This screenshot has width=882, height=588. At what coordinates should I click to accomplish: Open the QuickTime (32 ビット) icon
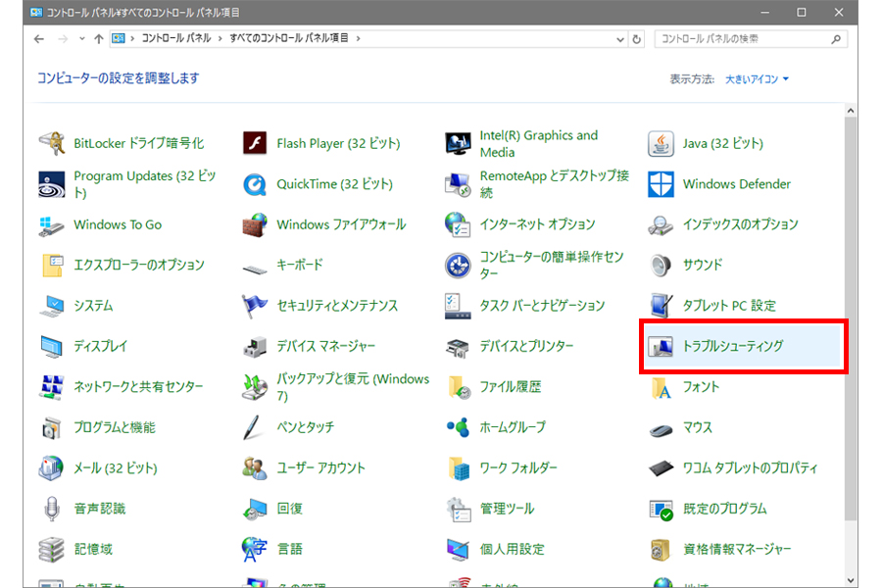[255, 184]
